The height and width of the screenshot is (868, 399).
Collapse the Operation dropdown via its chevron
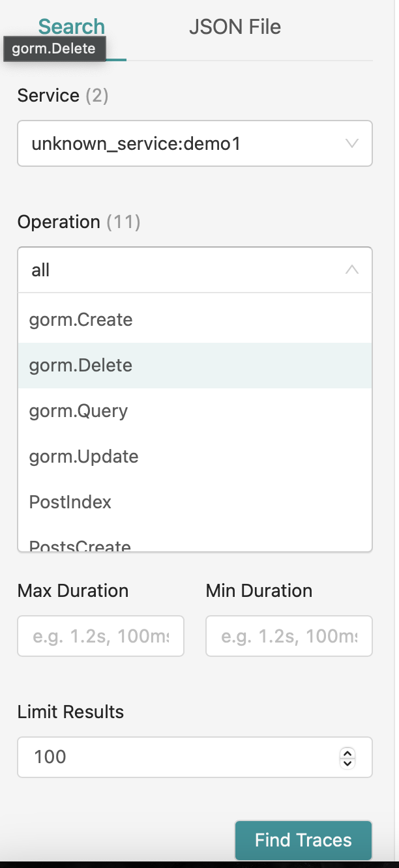coord(351,269)
